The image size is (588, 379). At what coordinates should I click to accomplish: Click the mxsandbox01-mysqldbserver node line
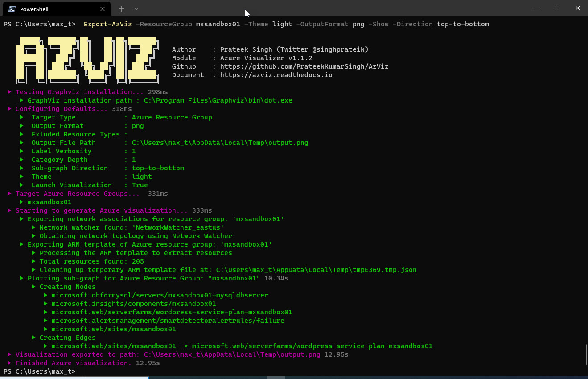pyautogui.click(x=156, y=295)
